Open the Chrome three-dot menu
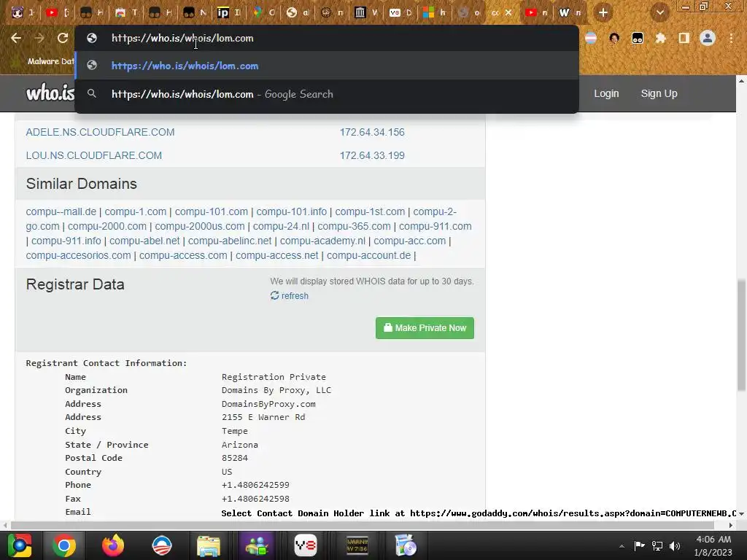The image size is (747, 560). (731, 38)
